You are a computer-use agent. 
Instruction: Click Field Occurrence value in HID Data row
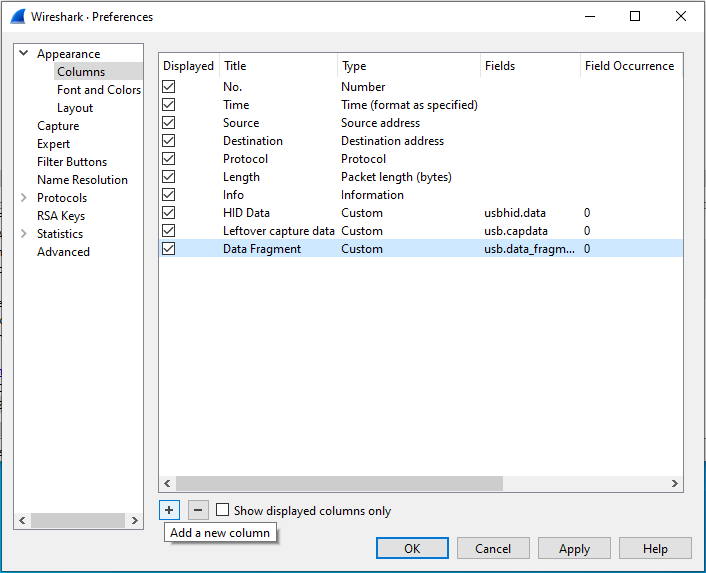(587, 212)
